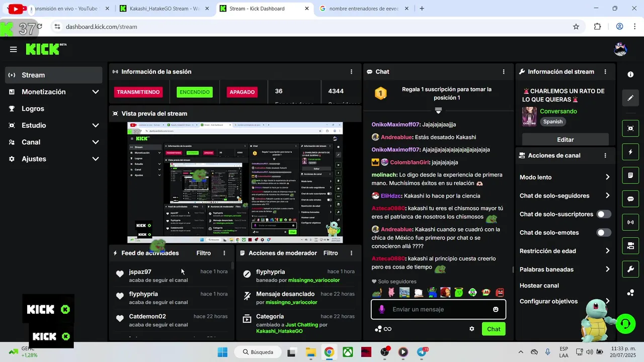Click the Hostear canal option
This screenshot has width=644, height=362.
click(x=539, y=286)
